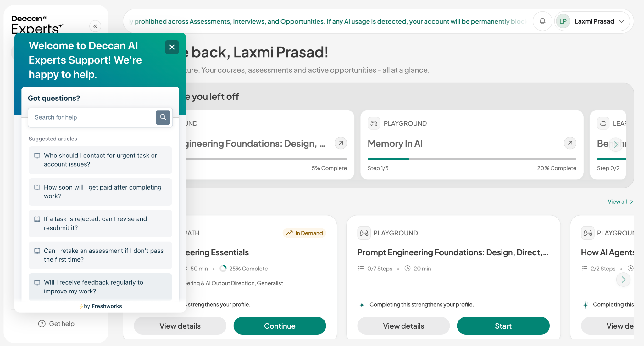This screenshot has height=346, width=644.
Task: Focus the Search for help field
Action: [x=92, y=117]
